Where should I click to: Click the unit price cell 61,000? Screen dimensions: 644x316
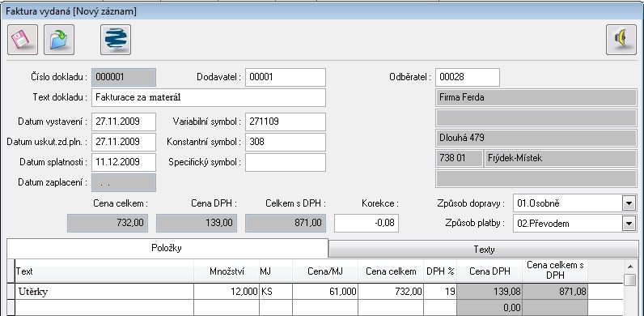pyautogui.click(x=325, y=292)
